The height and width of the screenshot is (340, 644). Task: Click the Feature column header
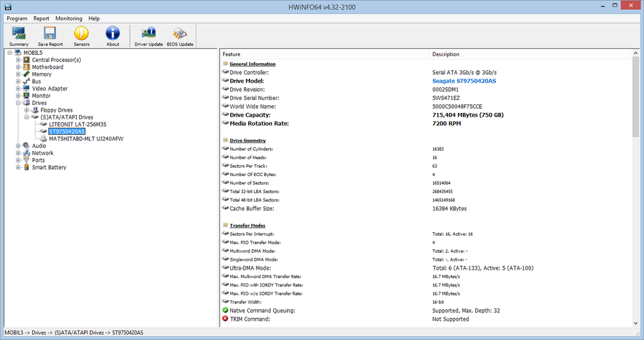point(324,54)
